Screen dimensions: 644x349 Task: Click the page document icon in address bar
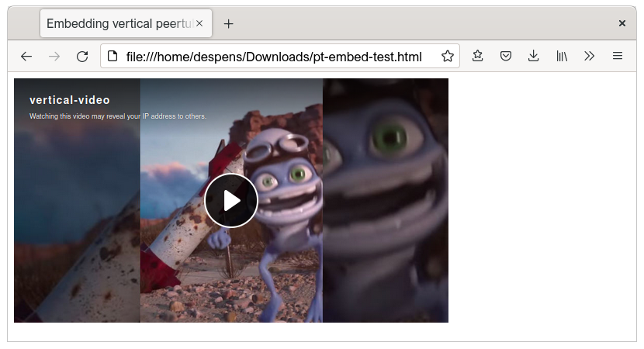point(113,56)
